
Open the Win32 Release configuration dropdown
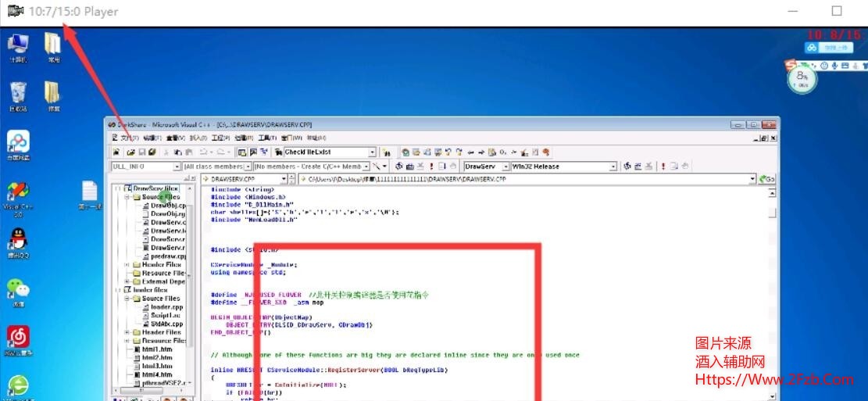click(613, 166)
